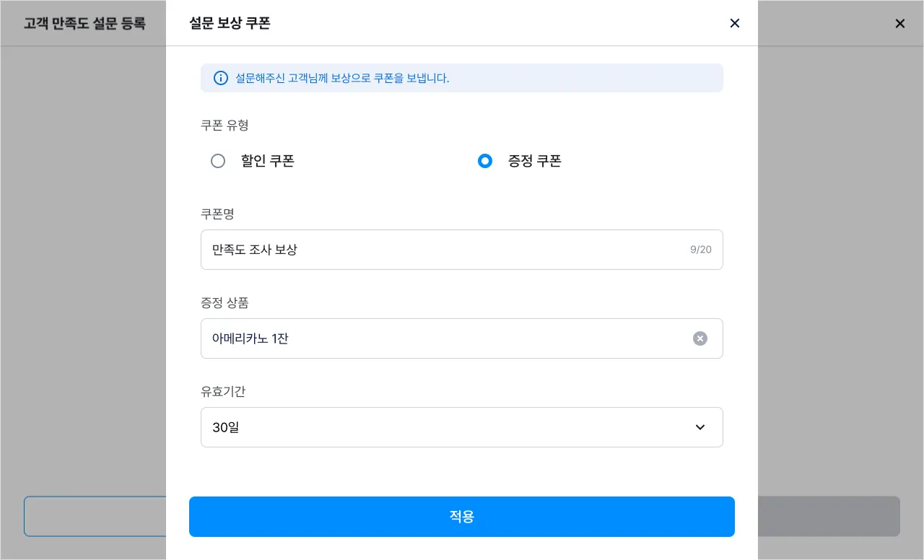Apply the coupon with the 적용 button
Viewport: 924px width, 560px height.
tap(462, 517)
